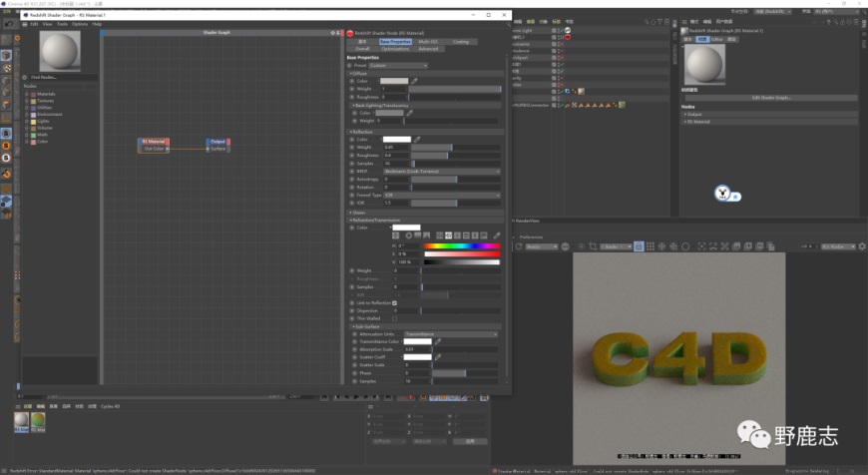Expand the Sheen section

coord(350,213)
